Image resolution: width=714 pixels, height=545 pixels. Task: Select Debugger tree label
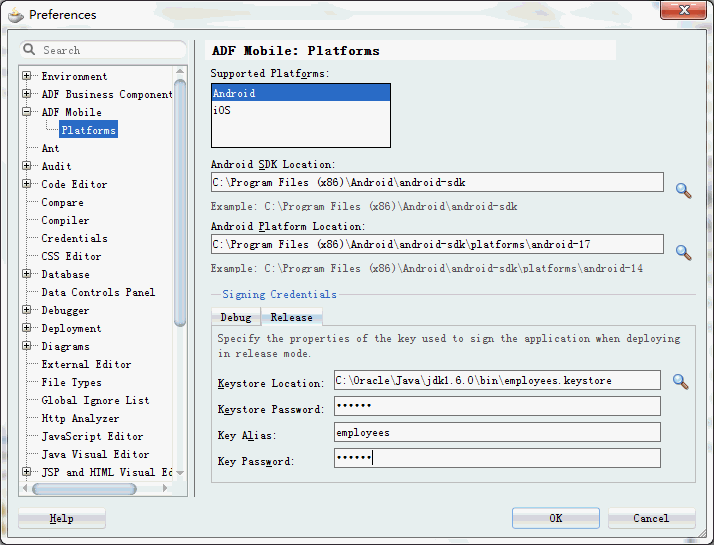[x=65, y=311]
